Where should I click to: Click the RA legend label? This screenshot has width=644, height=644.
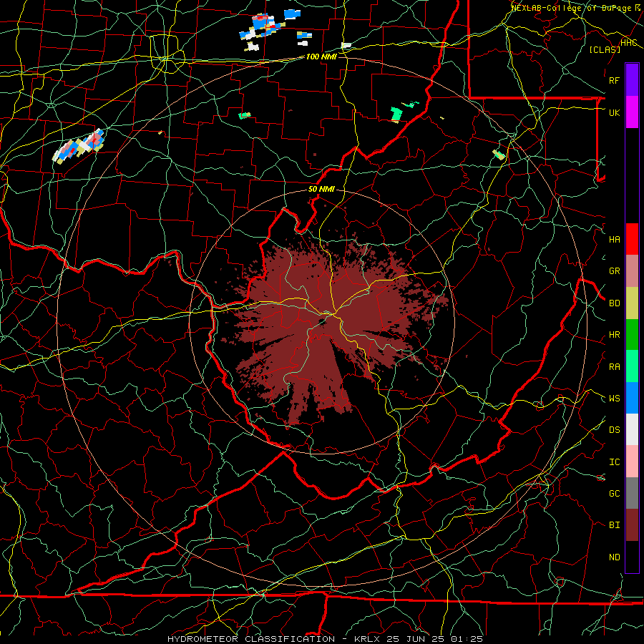pyautogui.click(x=614, y=367)
